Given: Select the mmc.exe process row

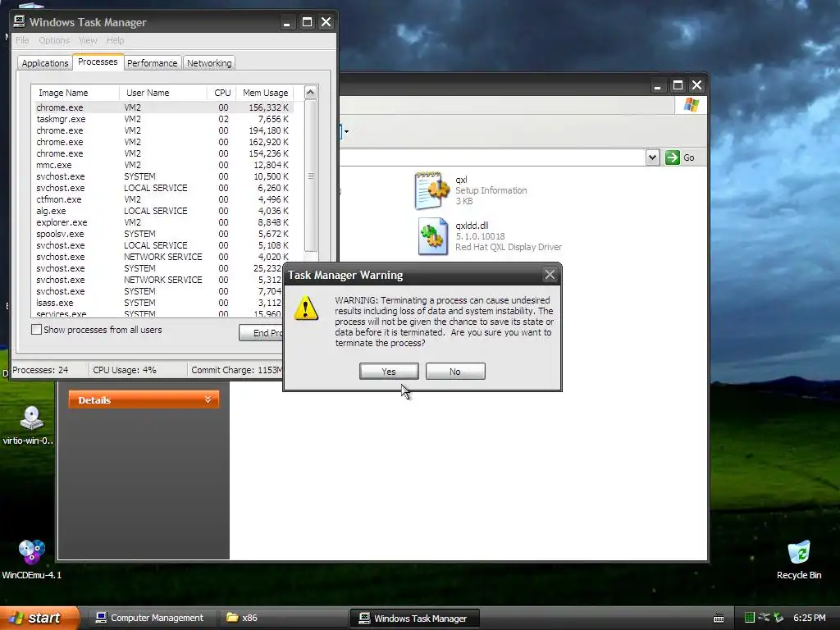Looking at the screenshot, I should tap(162, 165).
